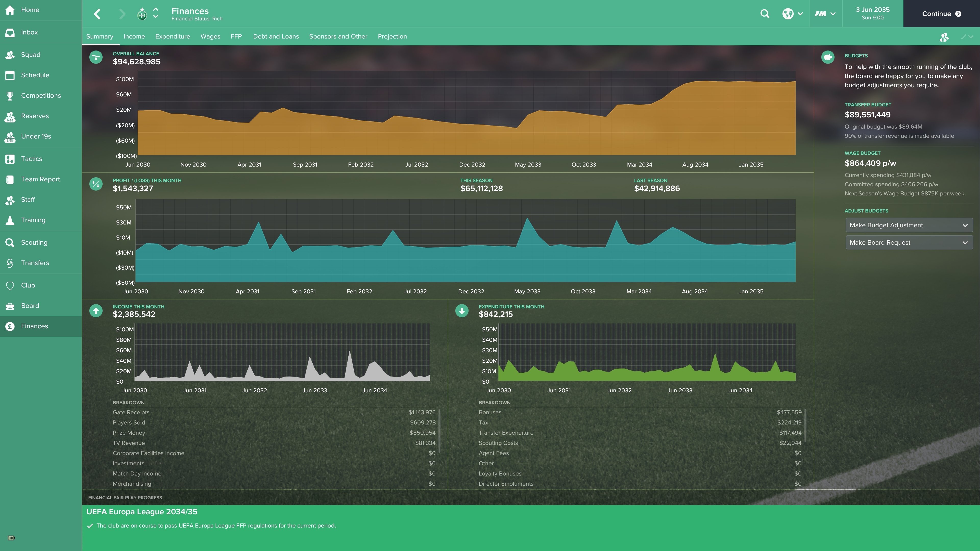The height and width of the screenshot is (551, 980).
Task: Click the transfer budget value $89,551,449
Action: (x=867, y=115)
